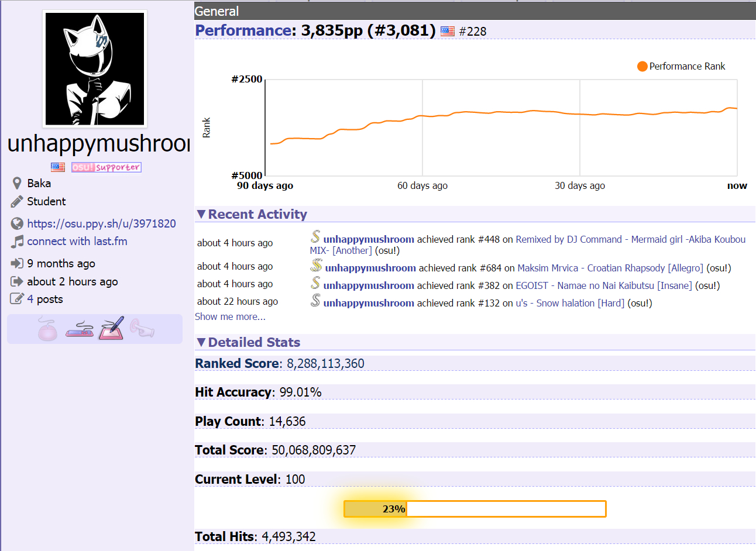Open the Performance link
Image resolution: width=756 pixels, height=551 pixels.
[x=243, y=30]
